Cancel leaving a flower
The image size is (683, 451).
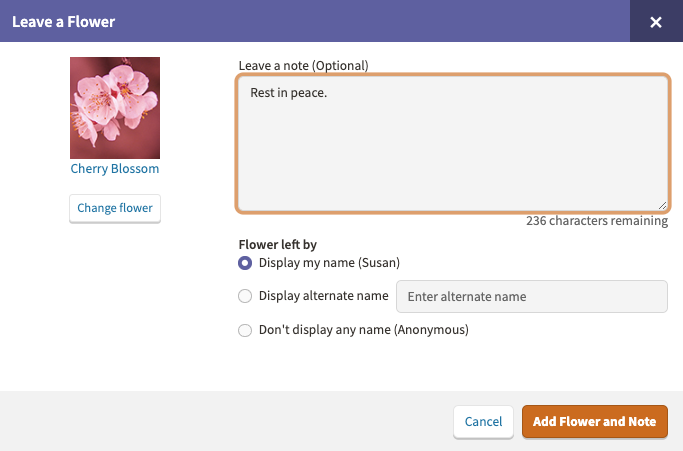pyautogui.click(x=484, y=421)
